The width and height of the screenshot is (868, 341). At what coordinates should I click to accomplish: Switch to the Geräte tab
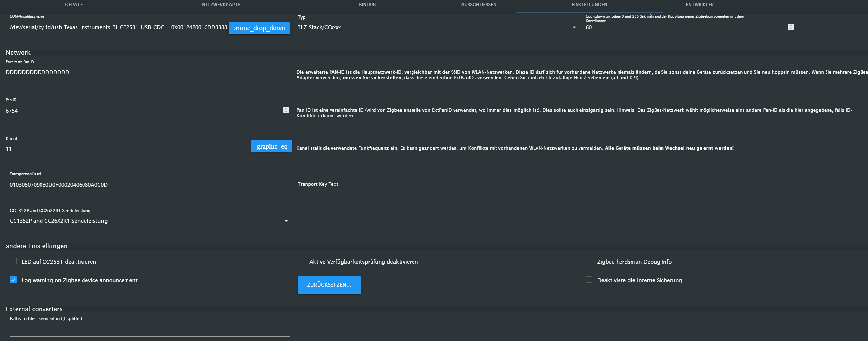tap(74, 5)
